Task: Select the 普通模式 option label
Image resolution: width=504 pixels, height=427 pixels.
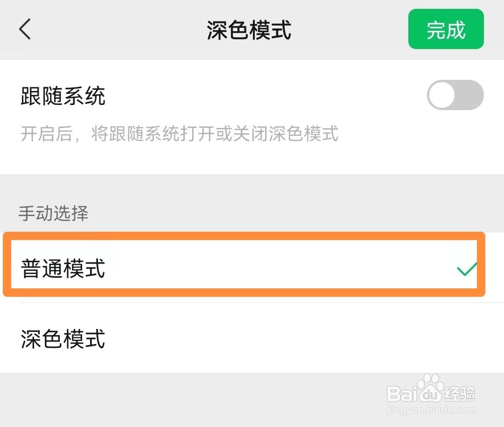Action: point(63,269)
